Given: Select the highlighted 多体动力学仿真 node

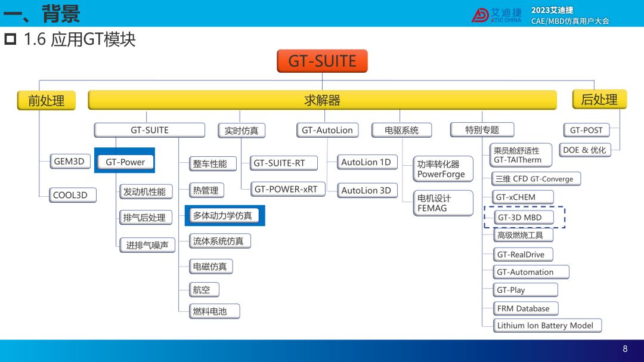Looking at the screenshot, I should click(224, 215).
